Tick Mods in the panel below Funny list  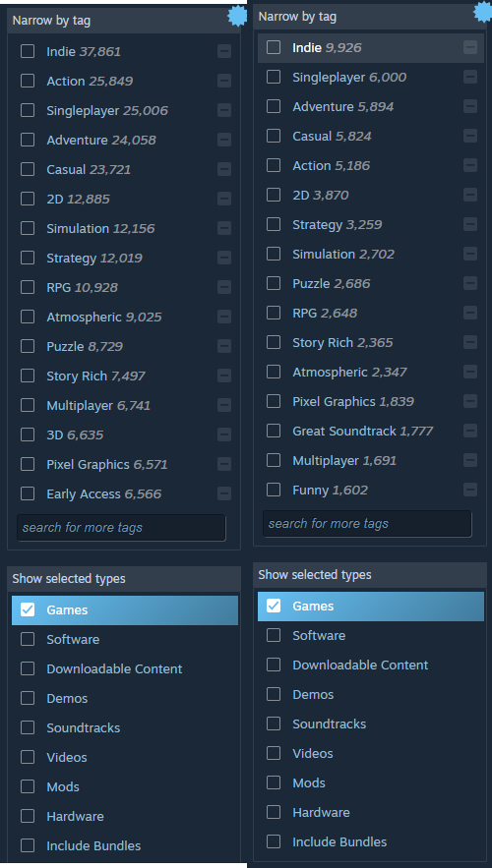coord(274,782)
